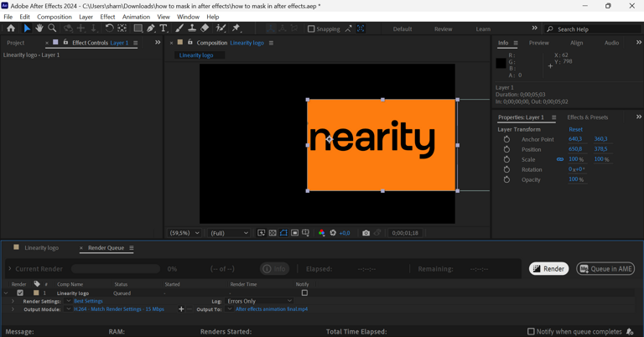Toggle the Scale constrain proportions link
Viewport: 644px width, 337px height.
[560, 159]
